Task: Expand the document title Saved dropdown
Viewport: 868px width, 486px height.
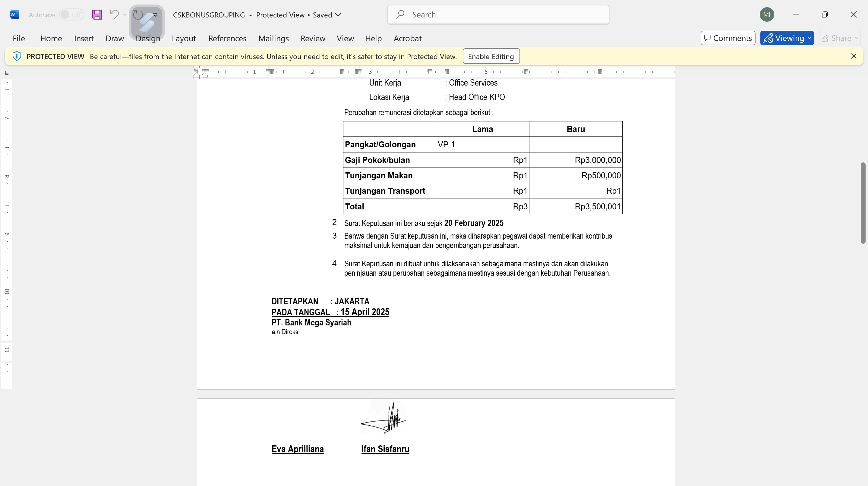Action: (338, 14)
